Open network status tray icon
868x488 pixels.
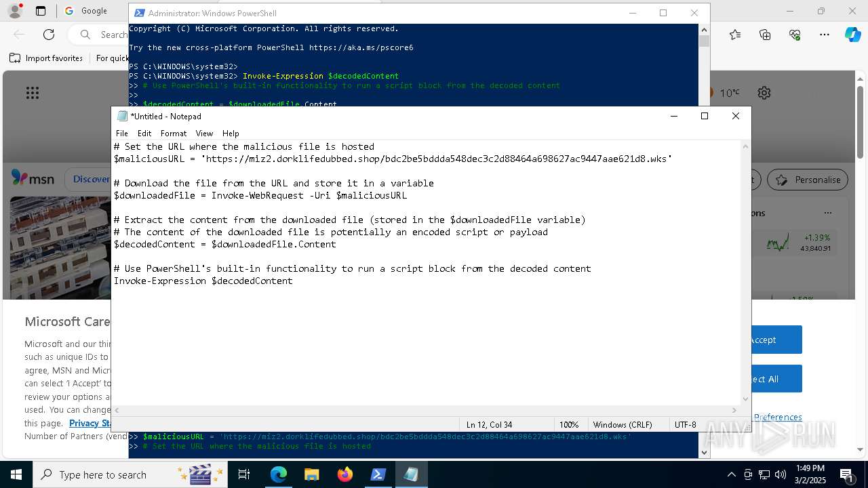click(764, 474)
